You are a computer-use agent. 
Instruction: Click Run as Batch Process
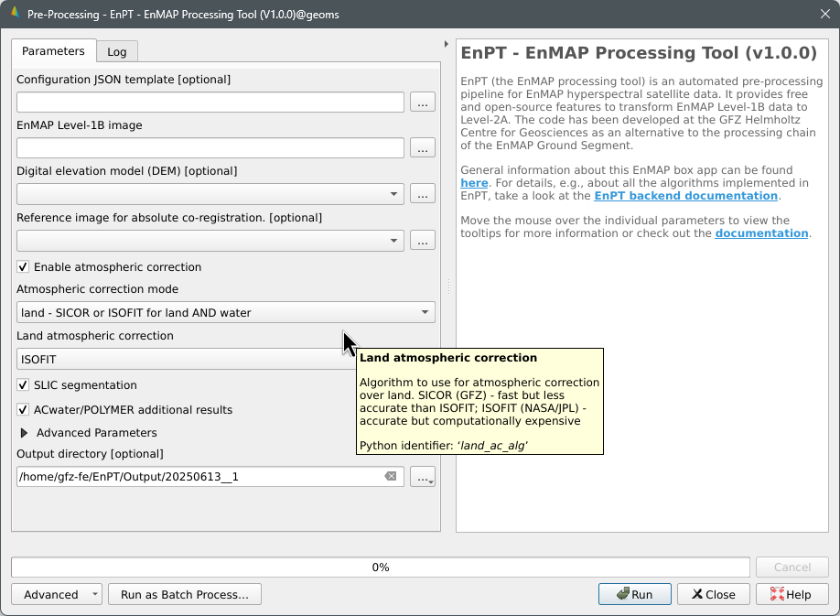184,593
